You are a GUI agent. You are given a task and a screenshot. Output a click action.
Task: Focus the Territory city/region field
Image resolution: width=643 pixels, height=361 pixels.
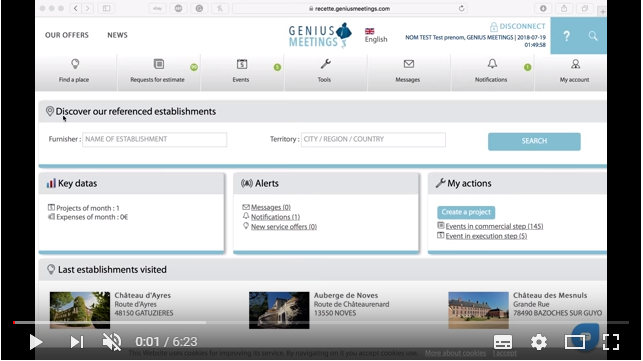click(x=373, y=139)
